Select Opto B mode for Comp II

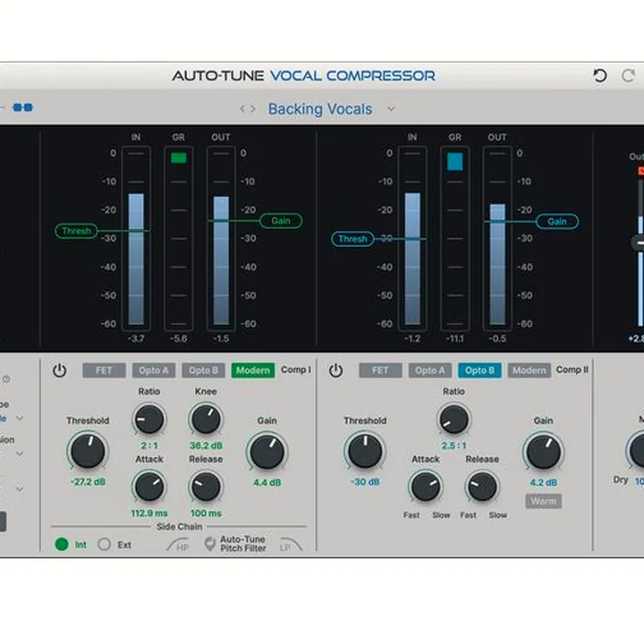tap(479, 370)
